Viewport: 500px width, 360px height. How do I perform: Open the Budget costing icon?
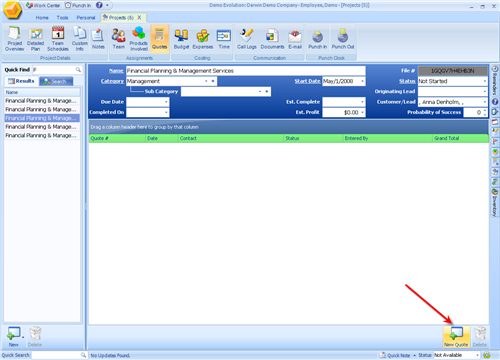pyautogui.click(x=181, y=39)
